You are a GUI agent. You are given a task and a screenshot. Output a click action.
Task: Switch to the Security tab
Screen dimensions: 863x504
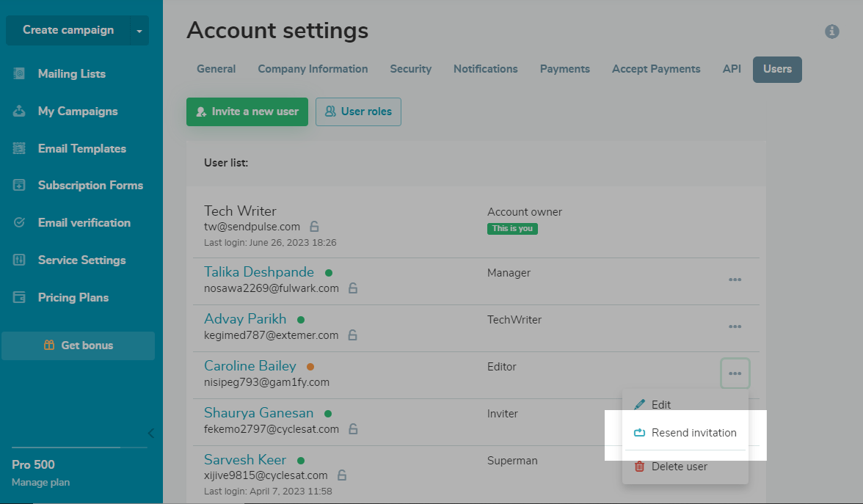[410, 69]
